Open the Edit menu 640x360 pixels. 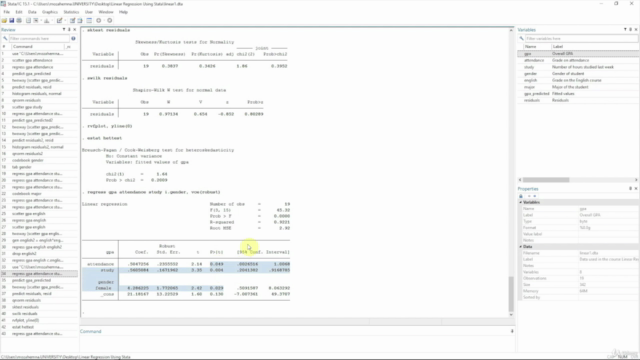click(x=19, y=12)
